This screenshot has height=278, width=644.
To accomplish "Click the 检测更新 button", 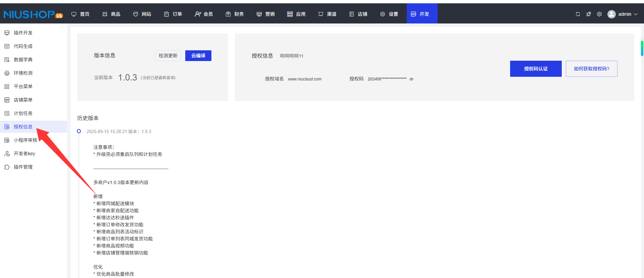I will 168,56.
